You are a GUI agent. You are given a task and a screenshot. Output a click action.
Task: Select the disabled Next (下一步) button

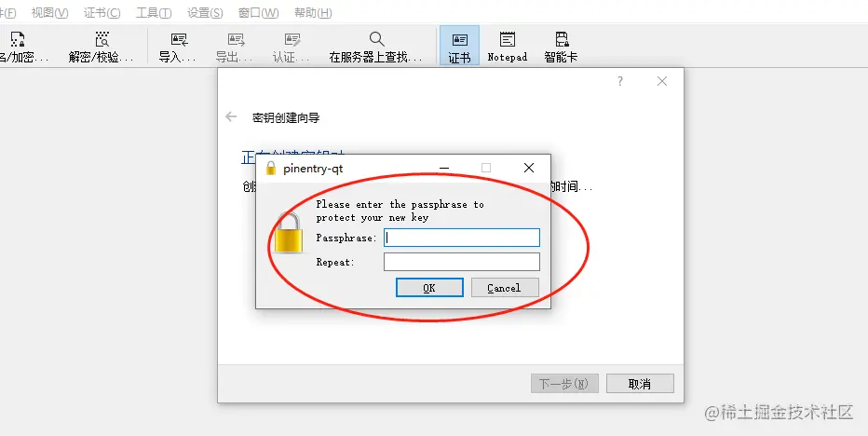pyautogui.click(x=564, y=384)
